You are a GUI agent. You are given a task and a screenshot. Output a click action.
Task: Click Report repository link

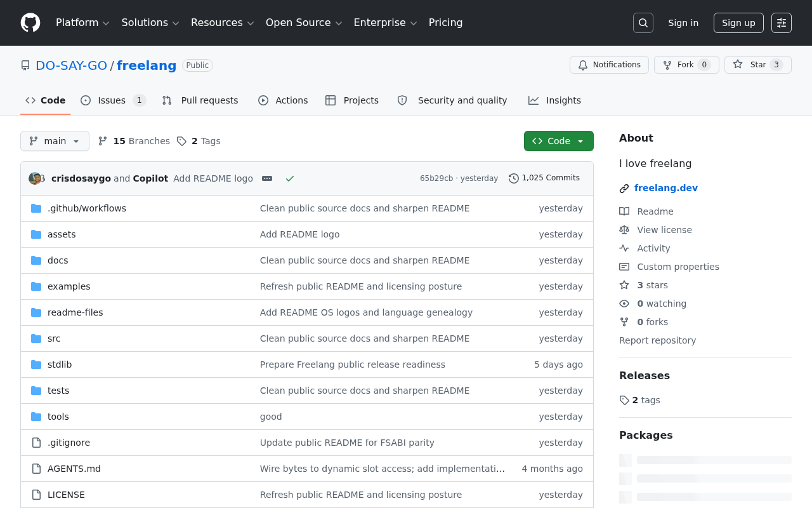click(657, 340)
